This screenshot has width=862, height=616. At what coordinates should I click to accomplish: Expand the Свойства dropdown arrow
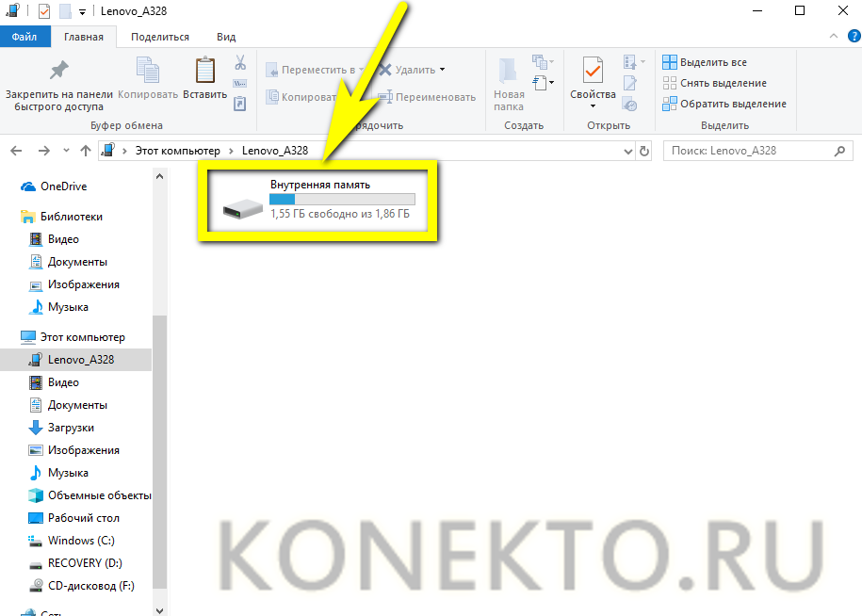point(593,105)
